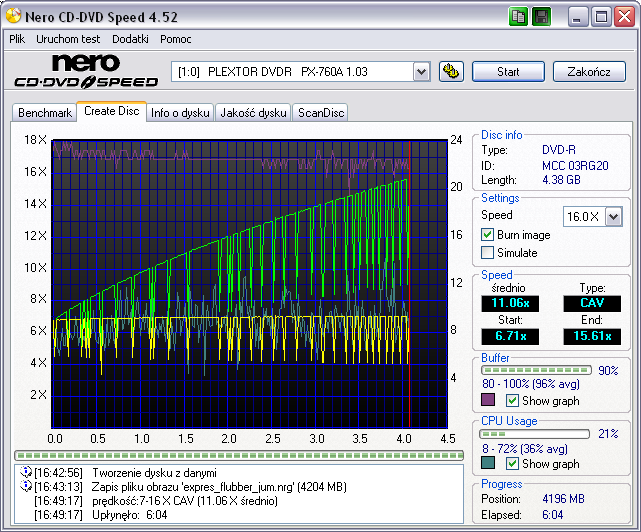Switch to the ScanDisc tab
641x532 pixels.
pos(321,112)
